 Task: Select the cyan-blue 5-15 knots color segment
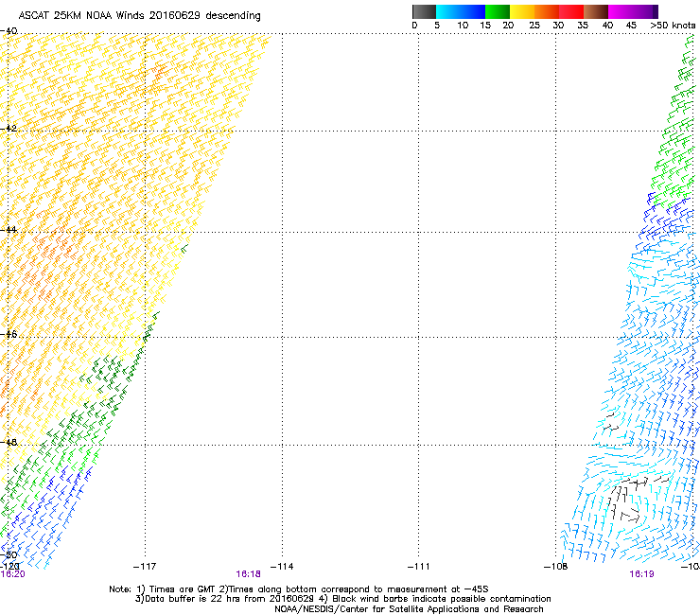pyautogui.click(x=461, y=11)
